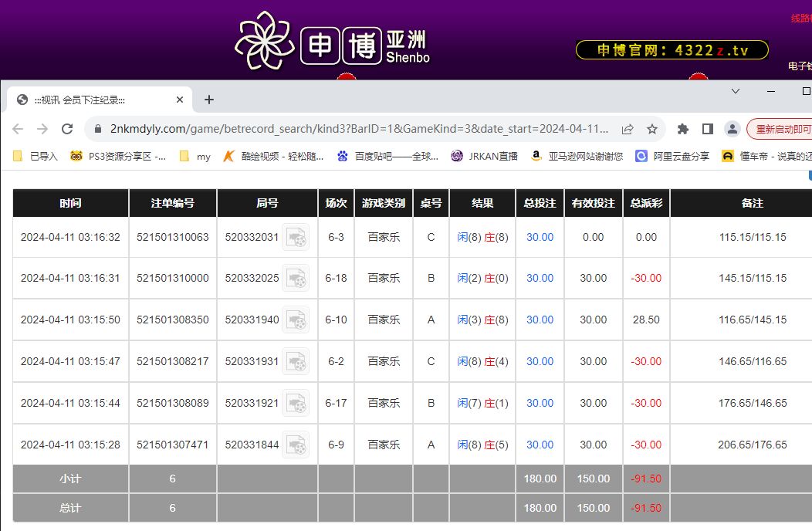
Task: Open video replay for round 520332031
Action: [295, 237]
